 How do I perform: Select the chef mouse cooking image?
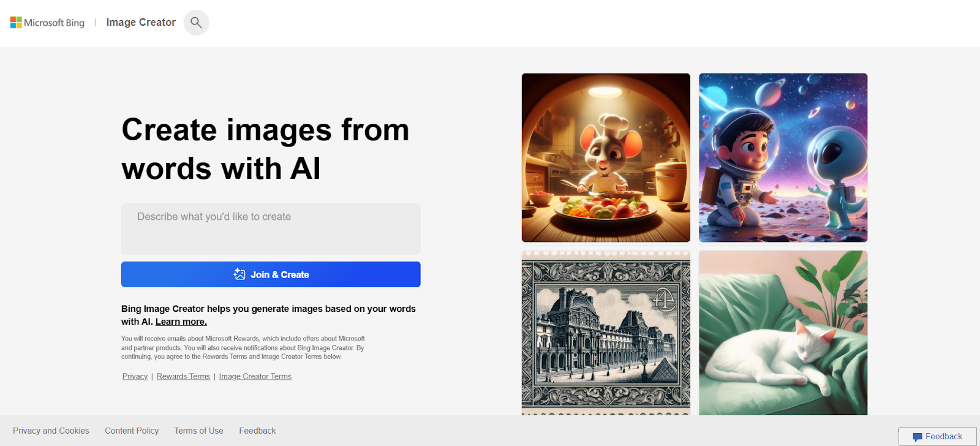(606, 157)
